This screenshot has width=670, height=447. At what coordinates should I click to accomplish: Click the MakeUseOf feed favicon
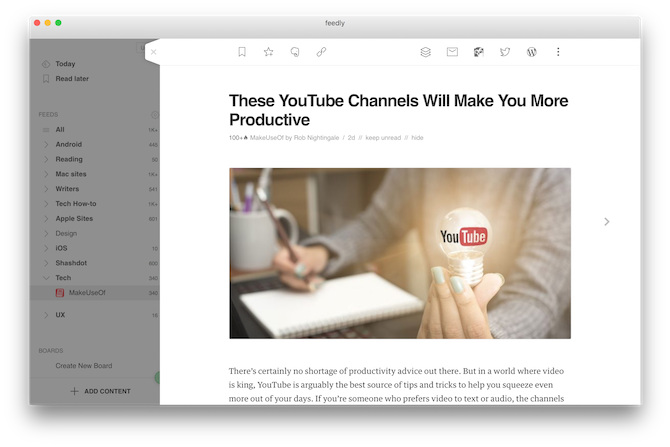[60, 293]
